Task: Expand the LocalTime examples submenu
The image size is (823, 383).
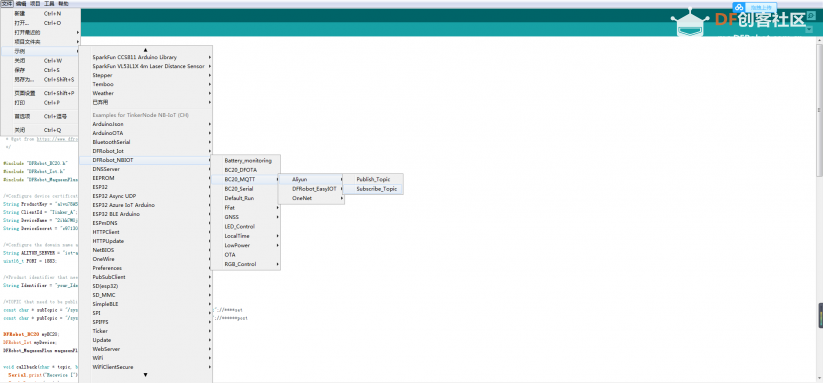Action: pos(246,236)
